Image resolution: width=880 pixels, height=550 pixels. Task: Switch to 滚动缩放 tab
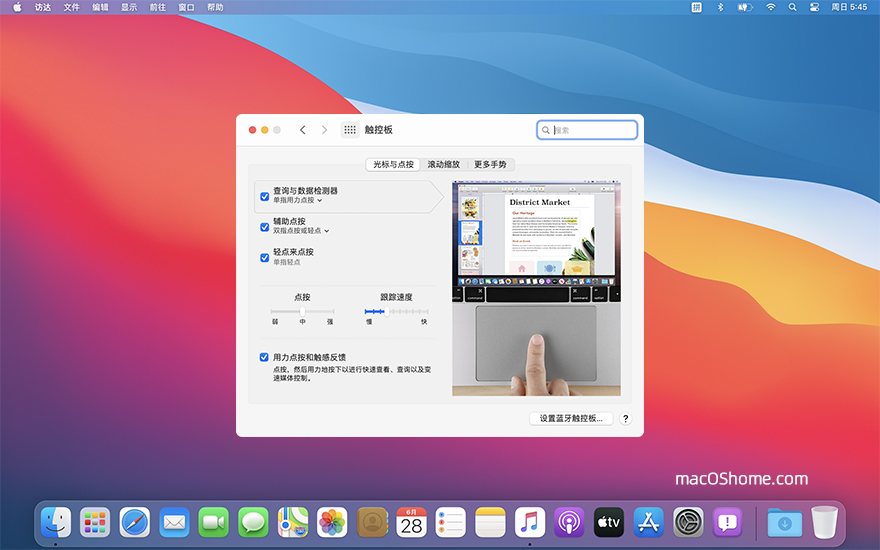443,164
